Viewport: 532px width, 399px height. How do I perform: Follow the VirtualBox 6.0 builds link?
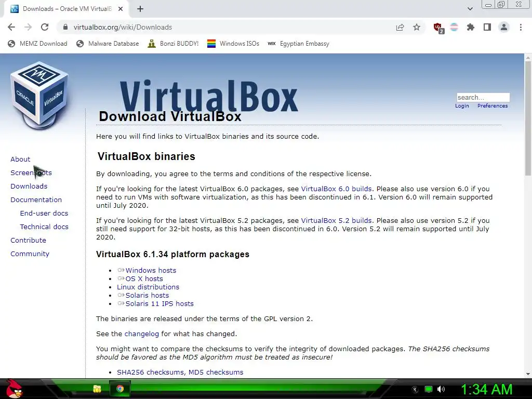pos(336,189)
